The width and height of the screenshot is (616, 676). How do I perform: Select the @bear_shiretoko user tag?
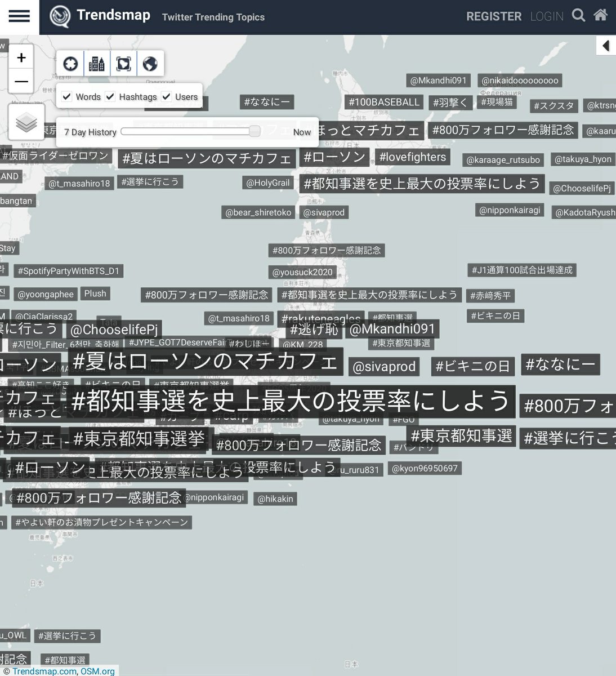point(258,212)
